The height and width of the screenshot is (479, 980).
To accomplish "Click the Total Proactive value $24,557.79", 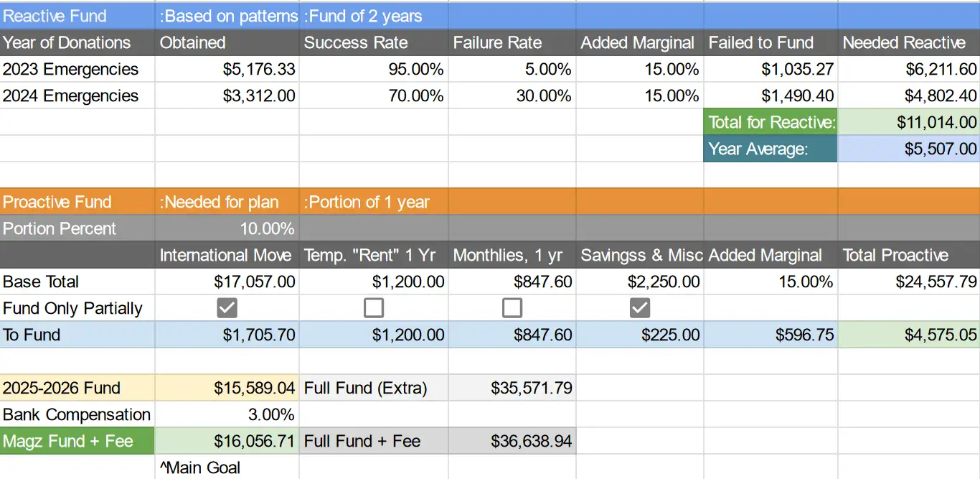I will [x=908, y=282].
